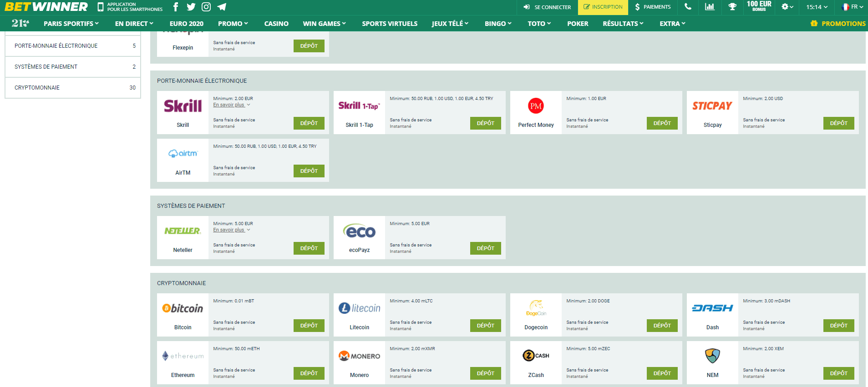Click the Dash logo
868x387 pixels.
712,308
